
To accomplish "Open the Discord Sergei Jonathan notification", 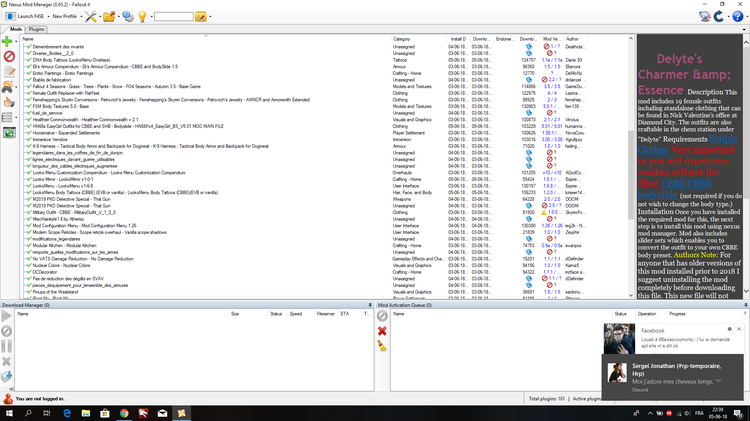I will pos(673,377).
